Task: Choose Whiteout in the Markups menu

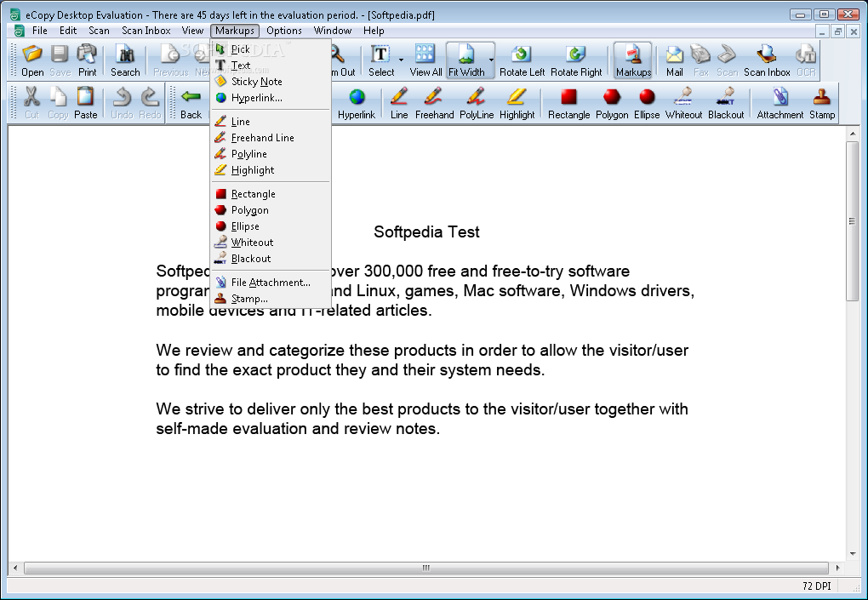Action: (x=271, y=243)
